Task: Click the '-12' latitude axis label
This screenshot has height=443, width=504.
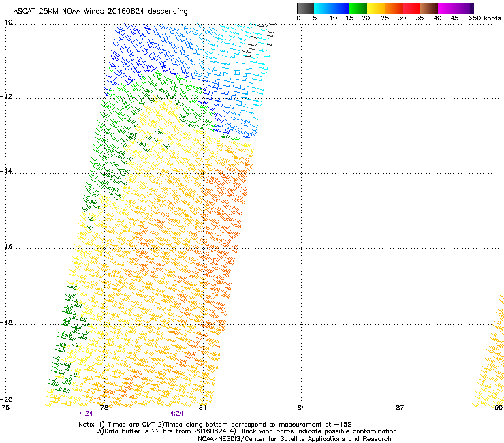Action: click(6, 97)
